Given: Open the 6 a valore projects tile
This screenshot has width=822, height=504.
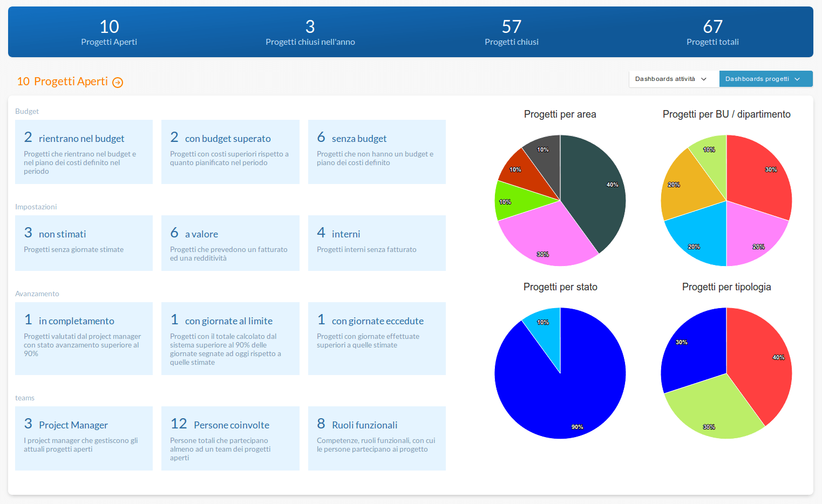Looking at the screenshot, I should click(230, 243).
